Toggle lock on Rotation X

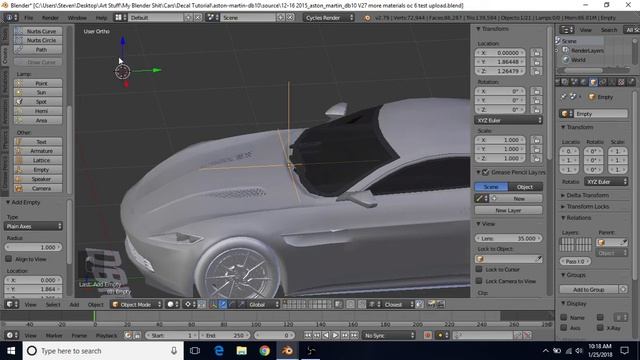536,91
